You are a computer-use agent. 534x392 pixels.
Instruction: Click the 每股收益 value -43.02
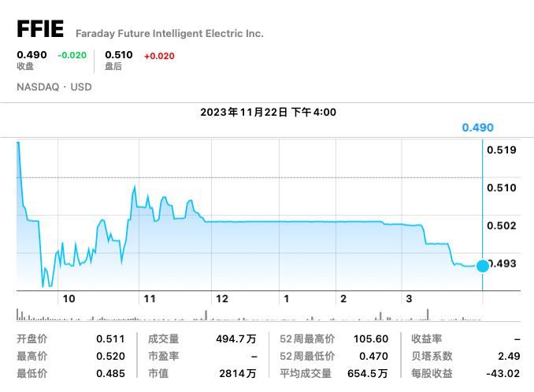click(x=503, y=374)
